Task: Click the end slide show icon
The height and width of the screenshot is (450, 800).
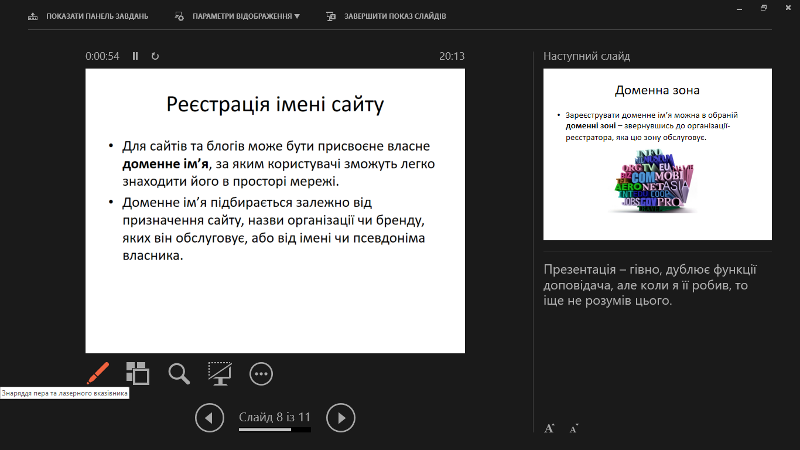Action: pyautogui.click(x=331, y=16)
